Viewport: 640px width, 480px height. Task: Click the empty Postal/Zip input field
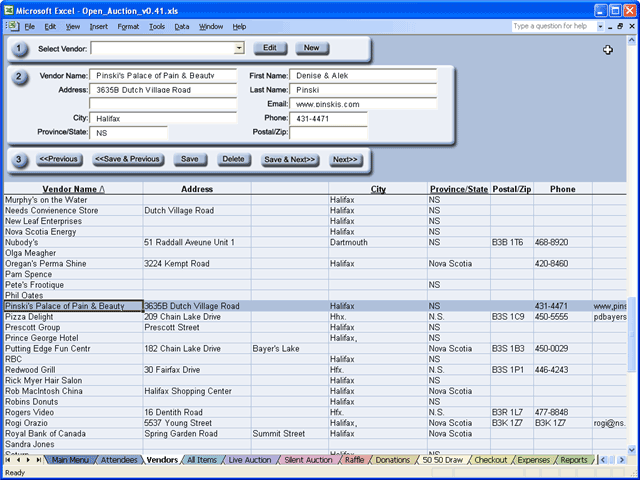click(329, 133)
